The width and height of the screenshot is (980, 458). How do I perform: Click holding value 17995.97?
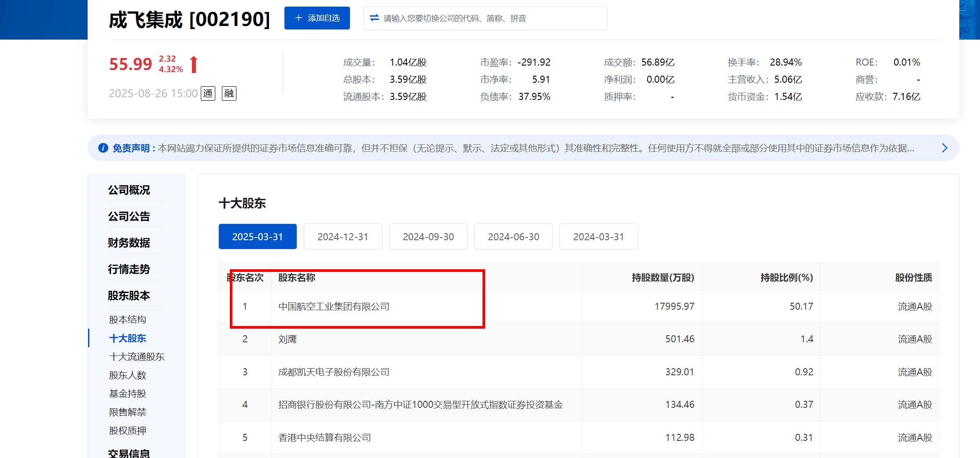[x=674, y=307]
